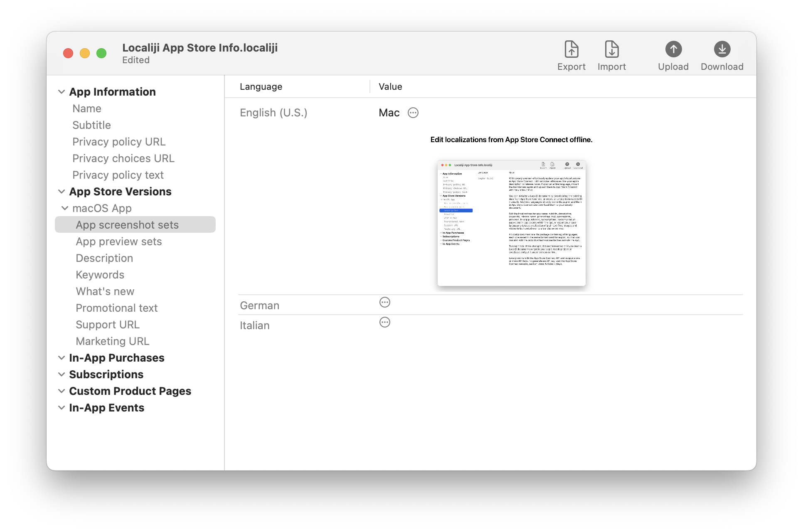The width and height of the screenshot is (803, 532).
Task: Click the App Information heading
Action: click(112, 92)
